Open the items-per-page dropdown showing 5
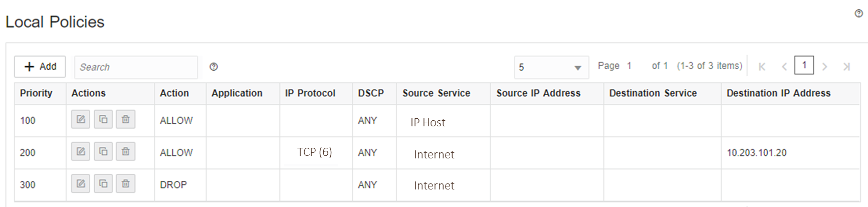Screen dimensions: 868x207 tap(551, 67)
